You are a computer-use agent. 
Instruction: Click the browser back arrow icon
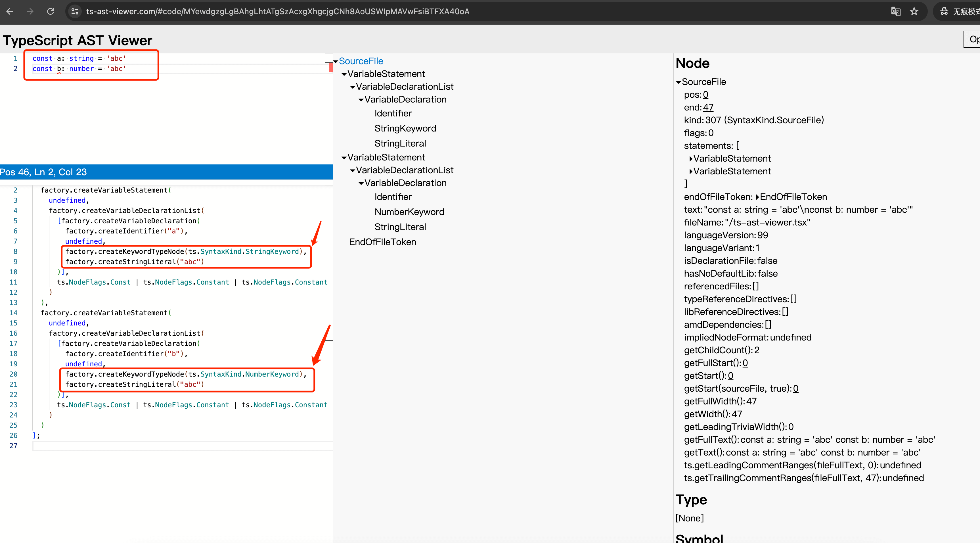coord(10,11)
